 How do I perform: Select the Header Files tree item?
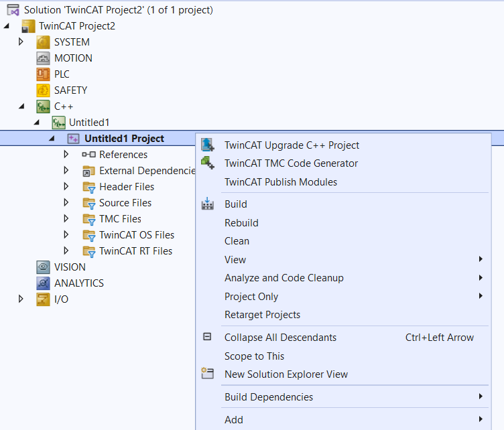[127, 187]
